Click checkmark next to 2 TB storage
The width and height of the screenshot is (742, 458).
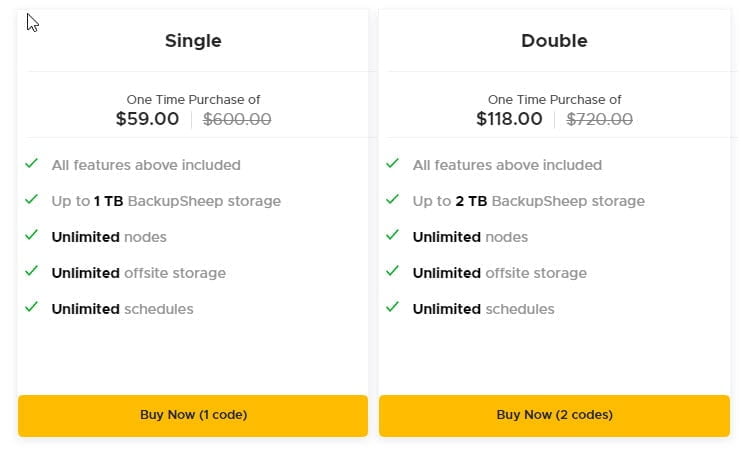pos(393,200)
